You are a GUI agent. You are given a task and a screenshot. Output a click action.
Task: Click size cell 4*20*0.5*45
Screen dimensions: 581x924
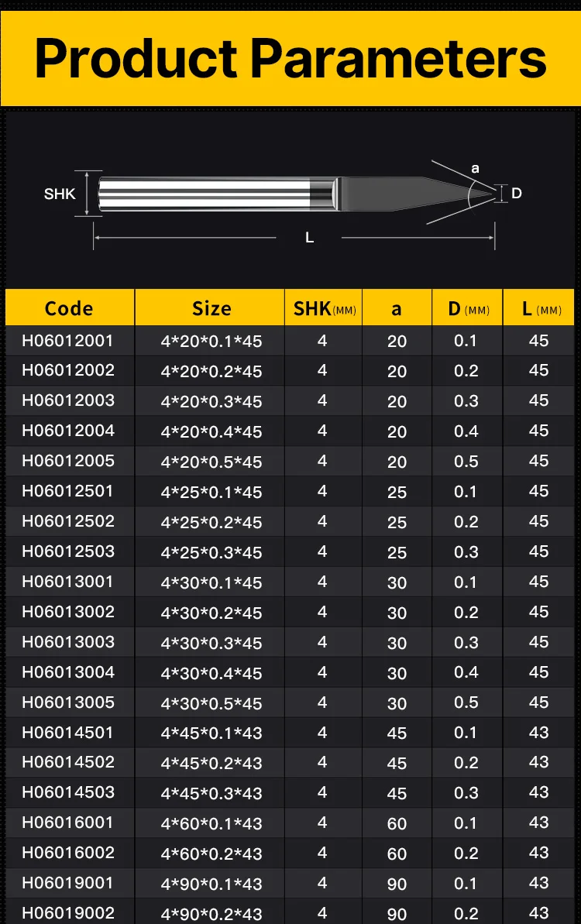pos(211,462)
